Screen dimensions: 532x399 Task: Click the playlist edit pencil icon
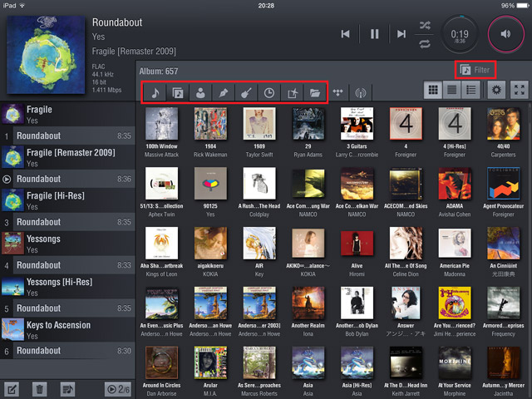[x=12, y=388]
